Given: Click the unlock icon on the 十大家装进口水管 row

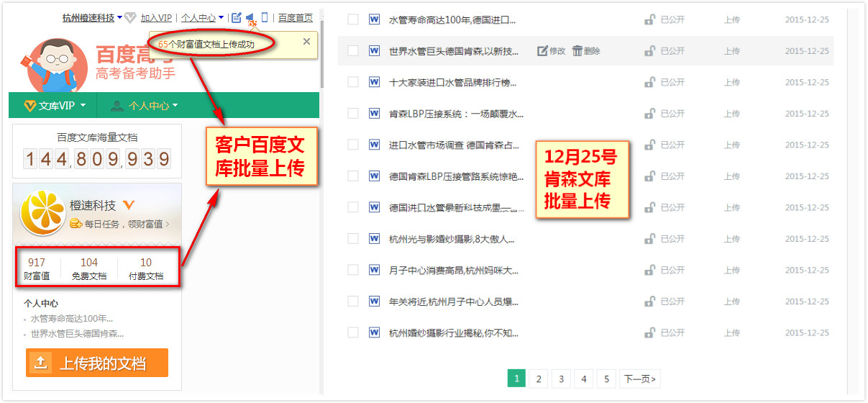Looking at the screenshot, I should pos(649,83).
